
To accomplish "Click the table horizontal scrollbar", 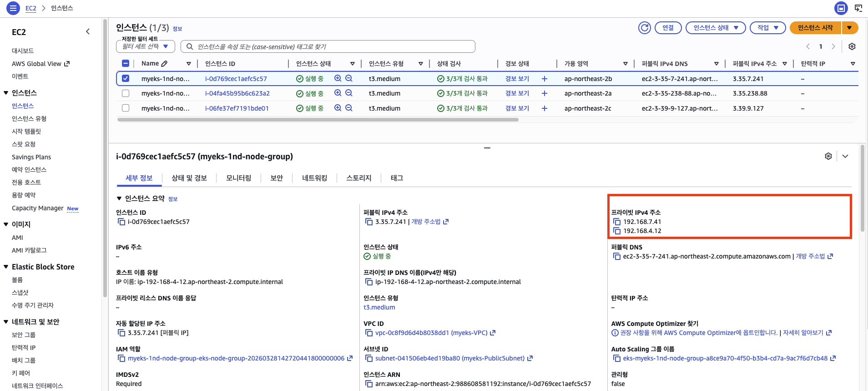I will pos(318,120).
